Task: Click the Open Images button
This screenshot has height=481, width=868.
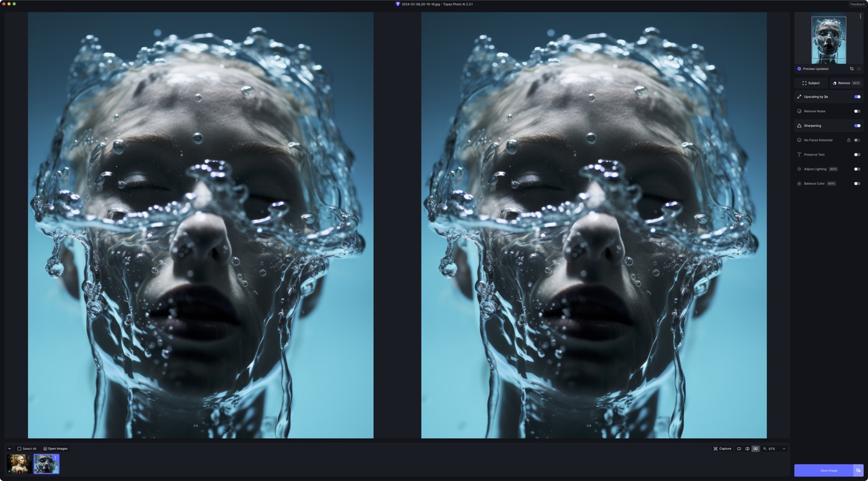Action: point(55,449)
